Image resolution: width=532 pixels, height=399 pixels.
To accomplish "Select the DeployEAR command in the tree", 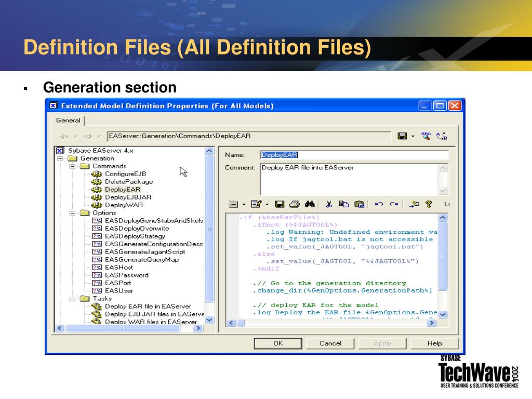I will click(123, 189).
